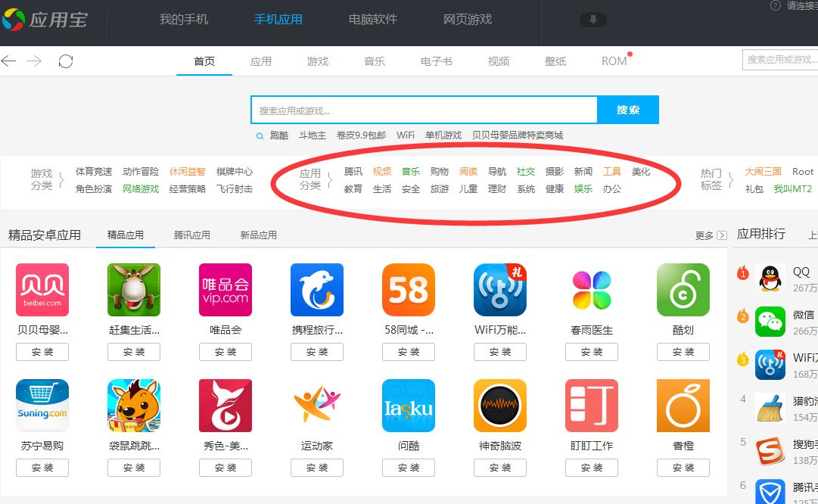
Task: Open the 神奇脑波 app icon
Action: (x=500, y=406)
